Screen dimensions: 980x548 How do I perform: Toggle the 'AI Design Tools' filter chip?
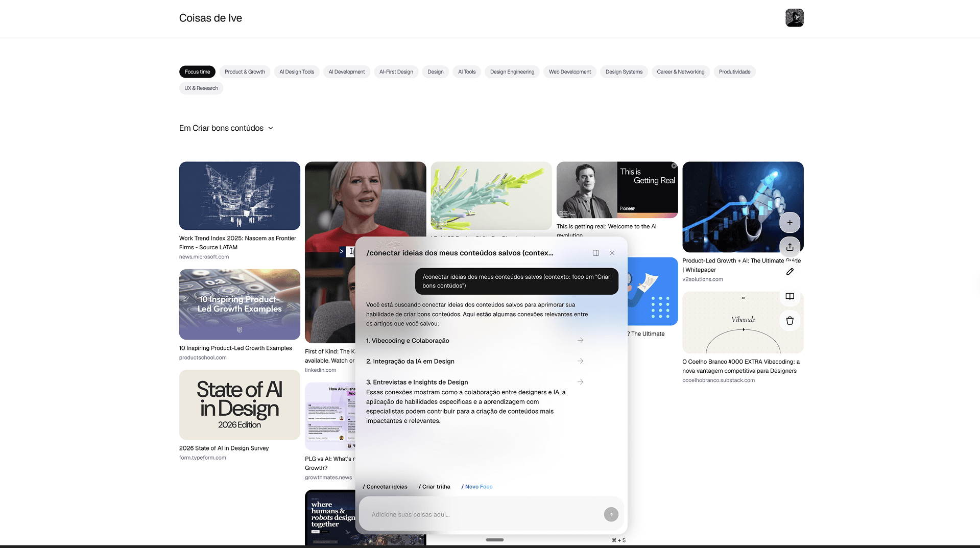click(x=297, y=72)
